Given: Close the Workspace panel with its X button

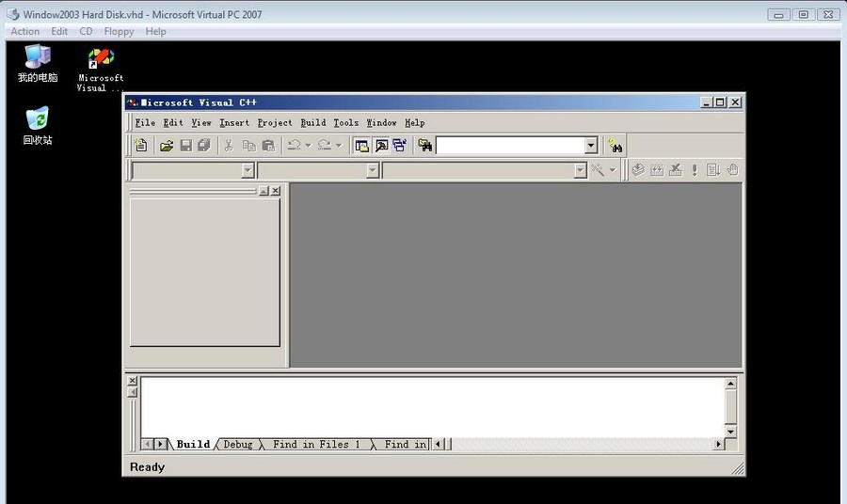Looking at the screenshot, I should point(276,191).
